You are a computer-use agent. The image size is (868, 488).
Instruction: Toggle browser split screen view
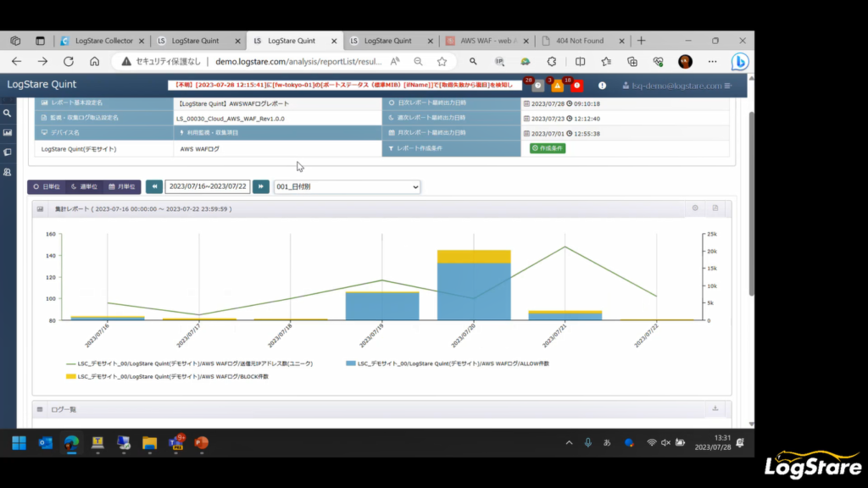(x=580, y=61)
